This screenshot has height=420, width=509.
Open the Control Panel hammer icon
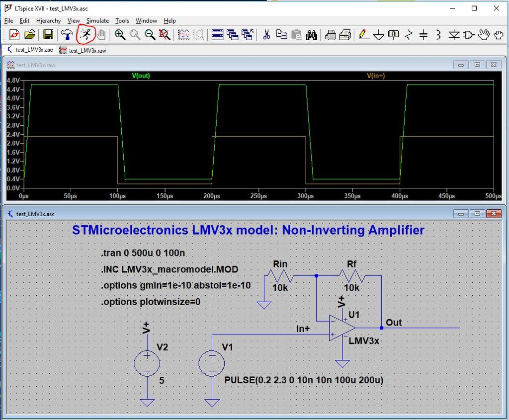68,35
